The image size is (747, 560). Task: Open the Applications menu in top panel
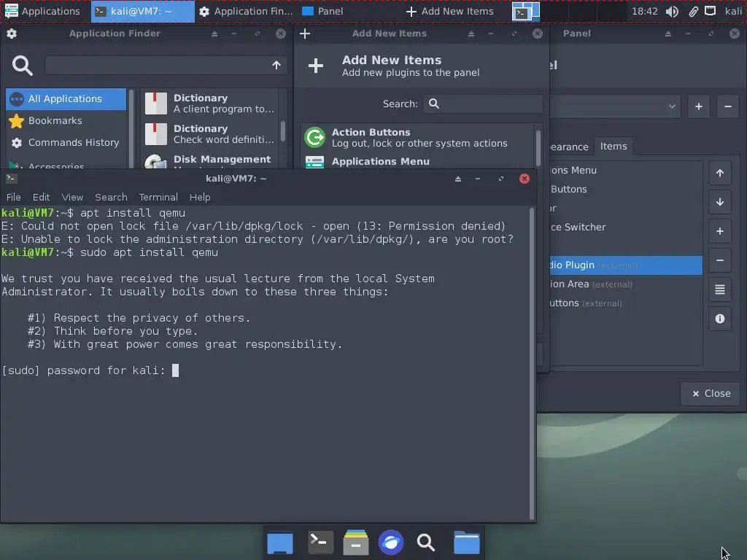click(x=42, y=11)
